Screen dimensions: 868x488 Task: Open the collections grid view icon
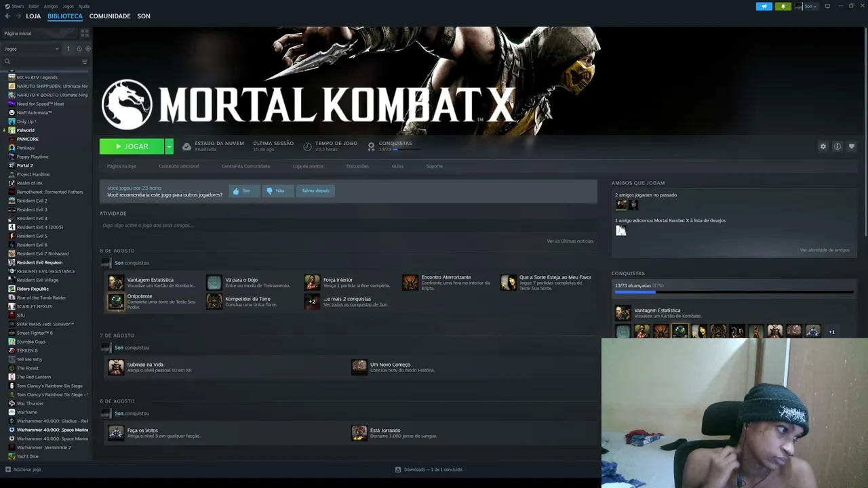pos(85,33)
